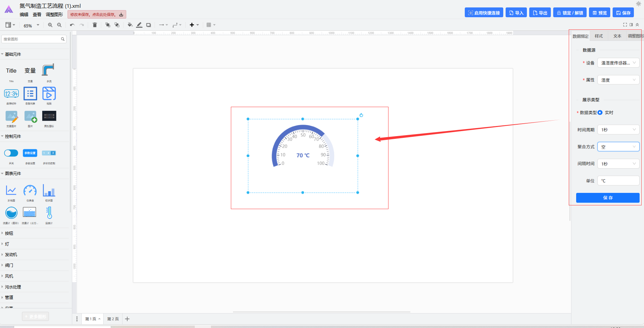Click the 预览 preview button
Screen dimensions: 644x328
[x=599, y=13]
